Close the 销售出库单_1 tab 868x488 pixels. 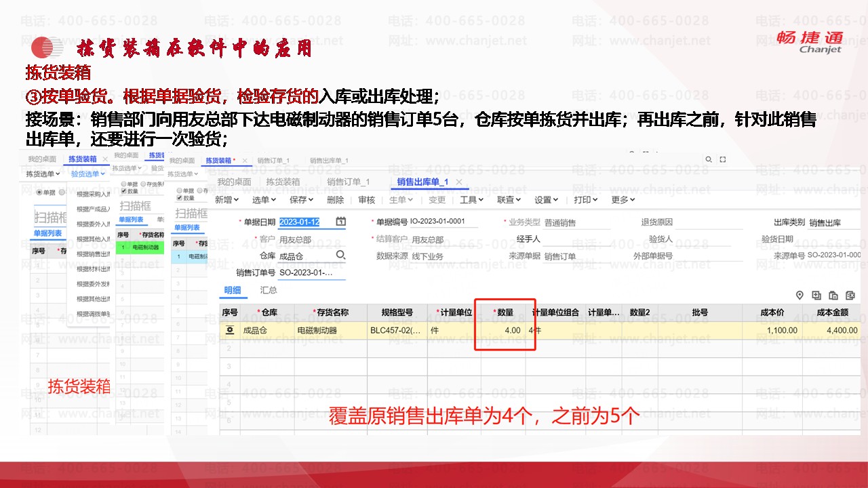click(459, 182)
